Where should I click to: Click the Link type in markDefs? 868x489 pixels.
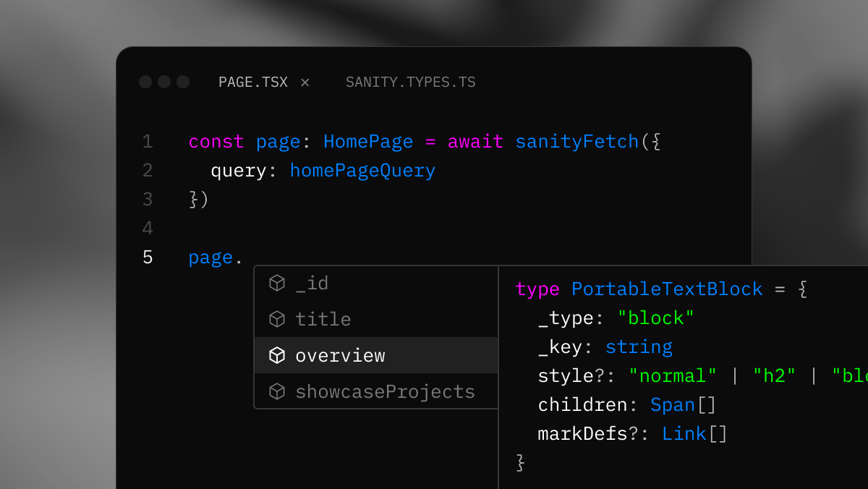tap(684, 434)
